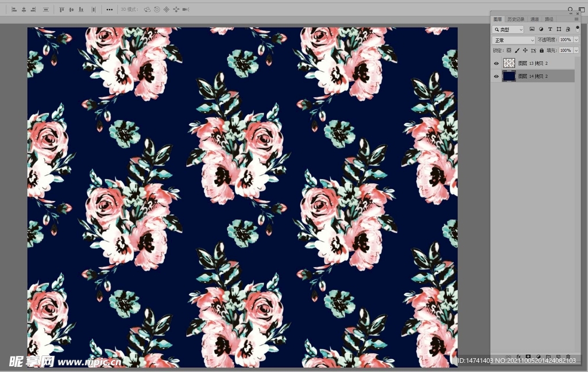
Task: Switch to the 路径 paths tab
Action: click(549, 19)
